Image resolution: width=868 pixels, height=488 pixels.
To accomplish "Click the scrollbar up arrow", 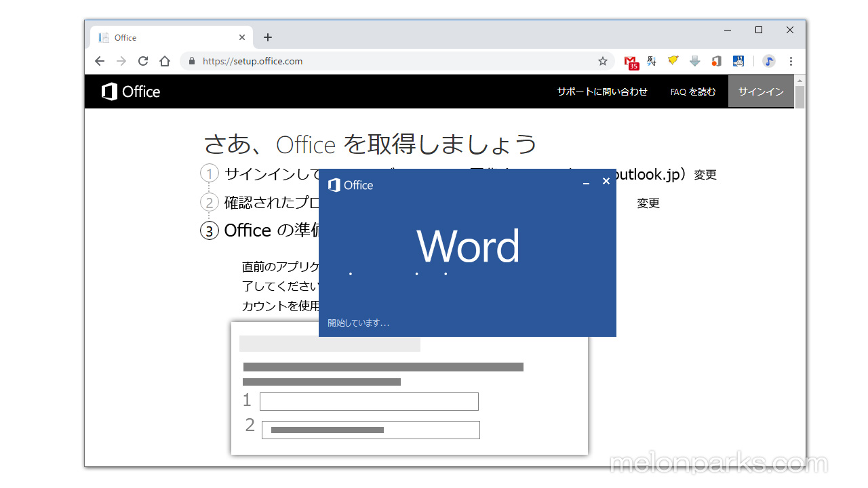I will [800, 80].
